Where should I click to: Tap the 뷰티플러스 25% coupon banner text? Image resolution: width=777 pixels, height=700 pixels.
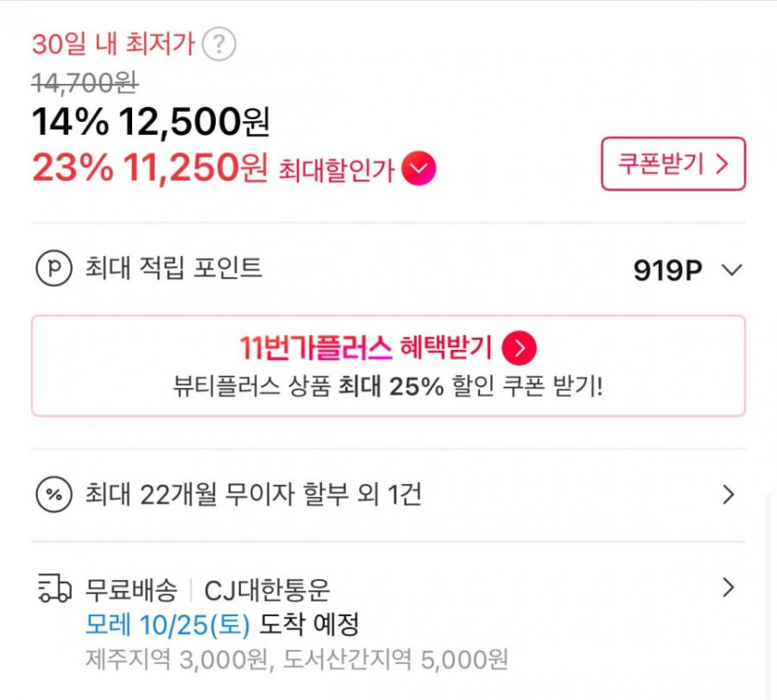tap(387, 385)
